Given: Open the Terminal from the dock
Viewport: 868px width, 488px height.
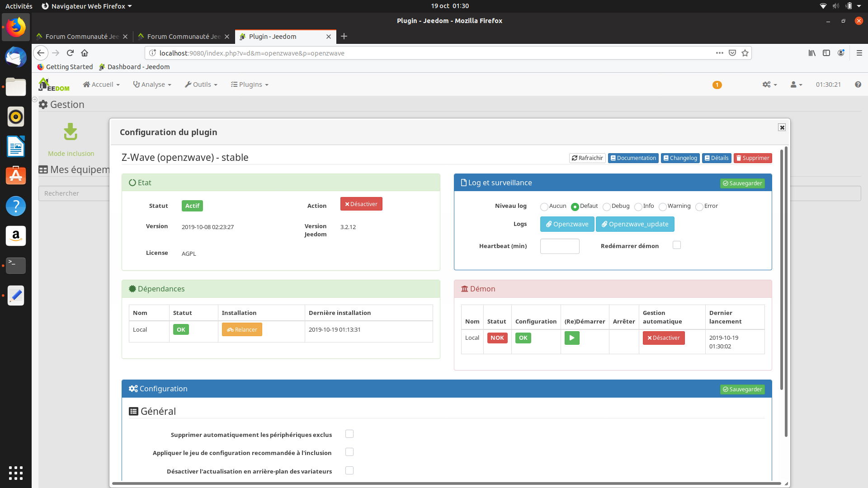Looking at the screenshot, I should pos(16,265).
